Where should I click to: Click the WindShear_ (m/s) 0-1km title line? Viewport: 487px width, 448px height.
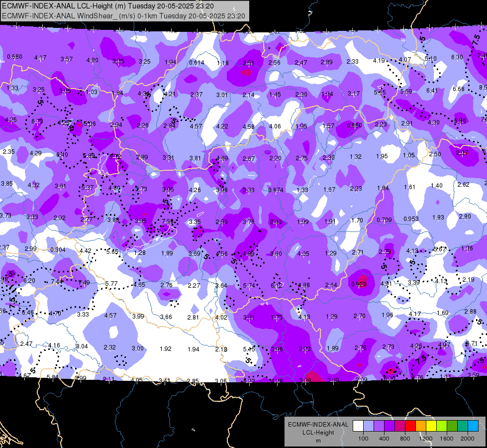click(x=123, y=16)
